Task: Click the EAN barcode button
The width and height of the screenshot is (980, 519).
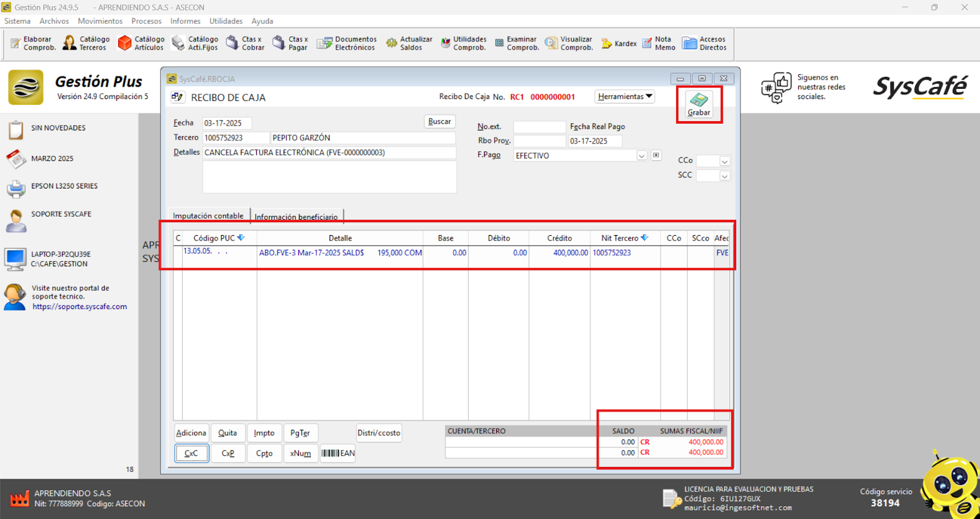Action: click(338, 454)
